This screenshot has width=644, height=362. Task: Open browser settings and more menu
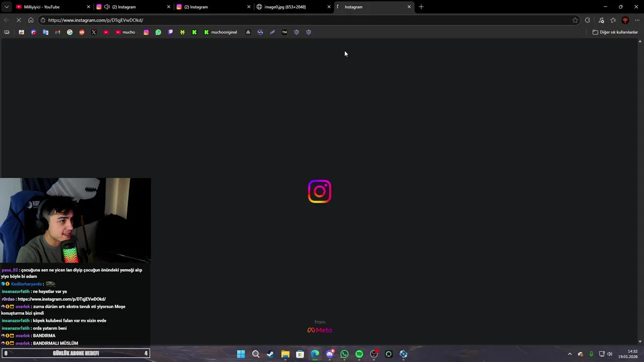[637, 20]
